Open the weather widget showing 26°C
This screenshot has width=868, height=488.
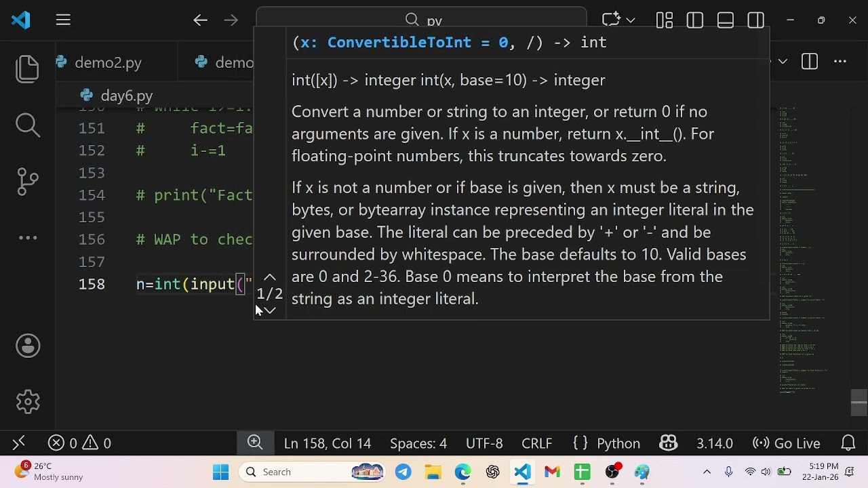49,472
